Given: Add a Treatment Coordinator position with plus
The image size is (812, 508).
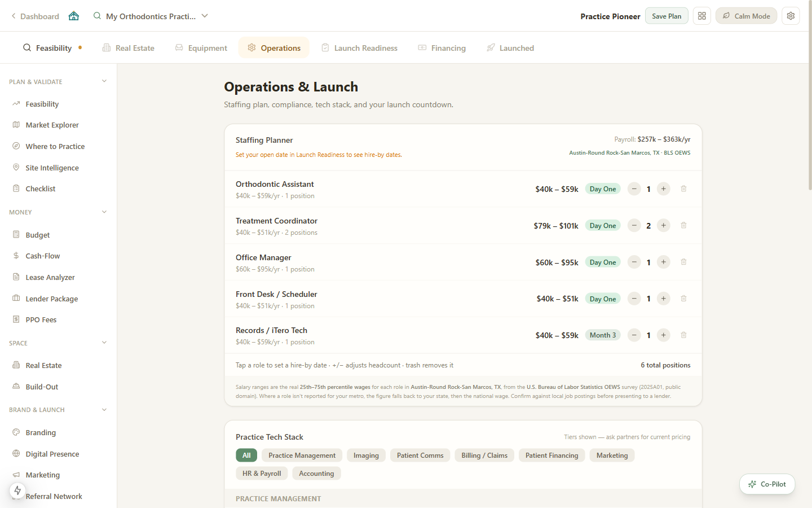Looking at the screenshot, I should pos(664,226).
